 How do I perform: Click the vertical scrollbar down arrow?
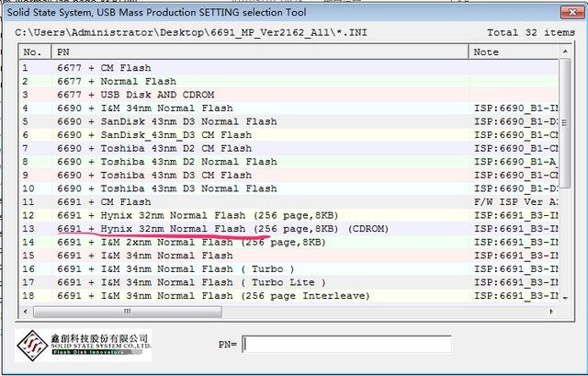click(x=565, y=298)
